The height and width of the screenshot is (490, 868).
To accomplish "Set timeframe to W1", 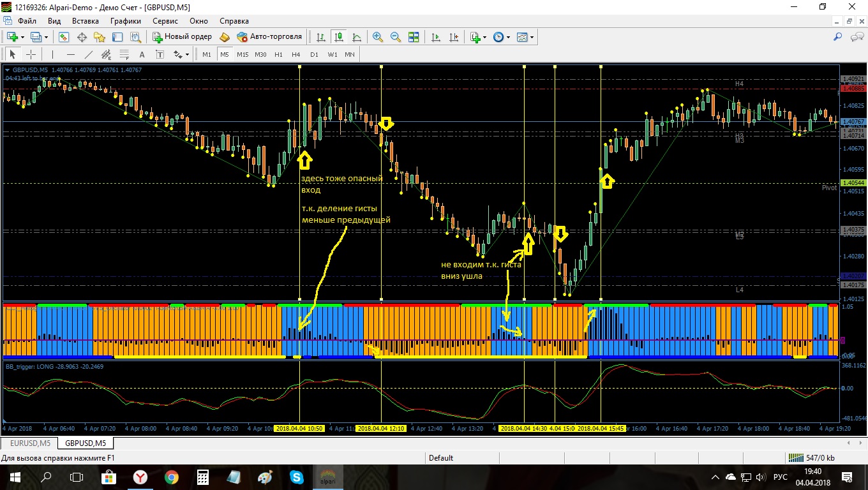I will click(x=332, y=54).
